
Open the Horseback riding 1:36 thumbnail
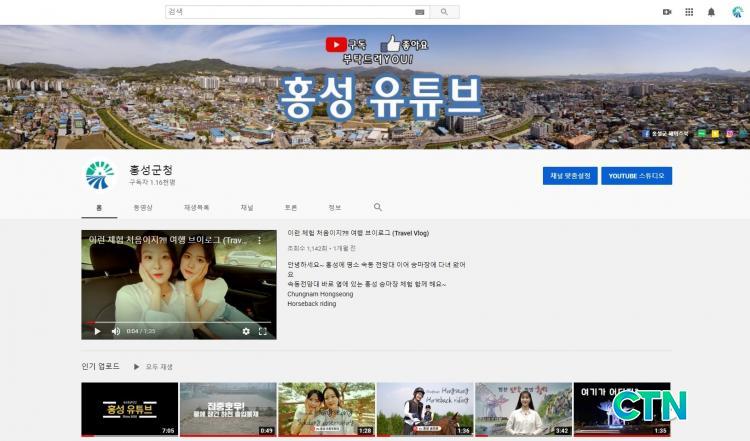pos(425,409)
